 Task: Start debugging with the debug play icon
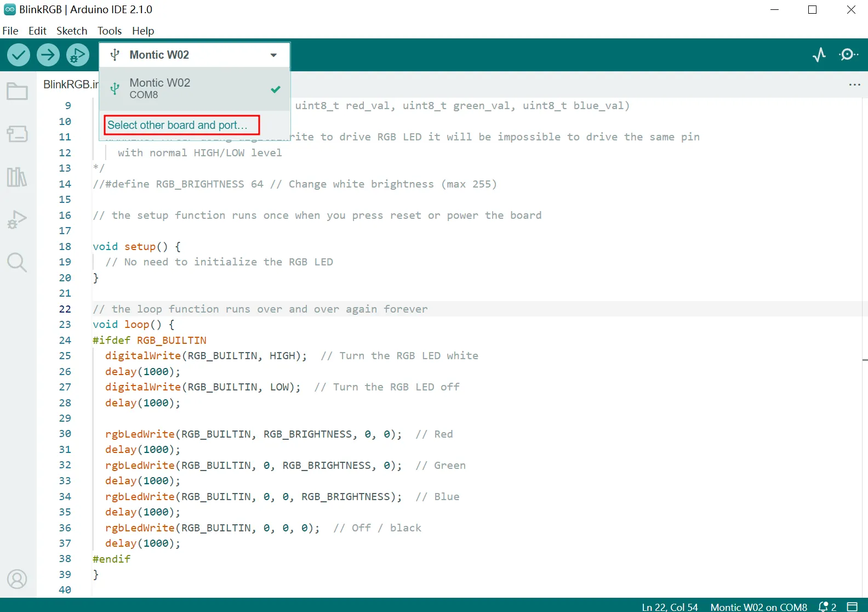[78, 55]
